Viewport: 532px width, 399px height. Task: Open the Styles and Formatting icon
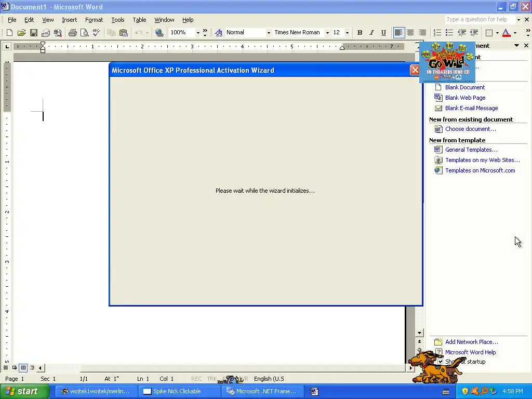tap(219, 33)
